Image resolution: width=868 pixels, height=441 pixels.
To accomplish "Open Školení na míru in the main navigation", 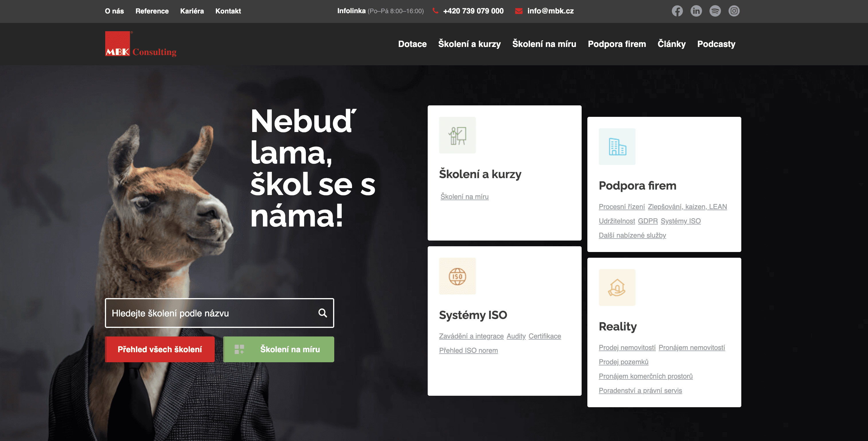I will pos(544,44).
